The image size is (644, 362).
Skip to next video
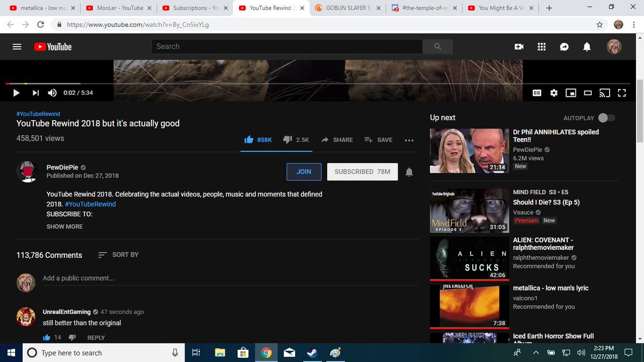[x=35, y=93]
